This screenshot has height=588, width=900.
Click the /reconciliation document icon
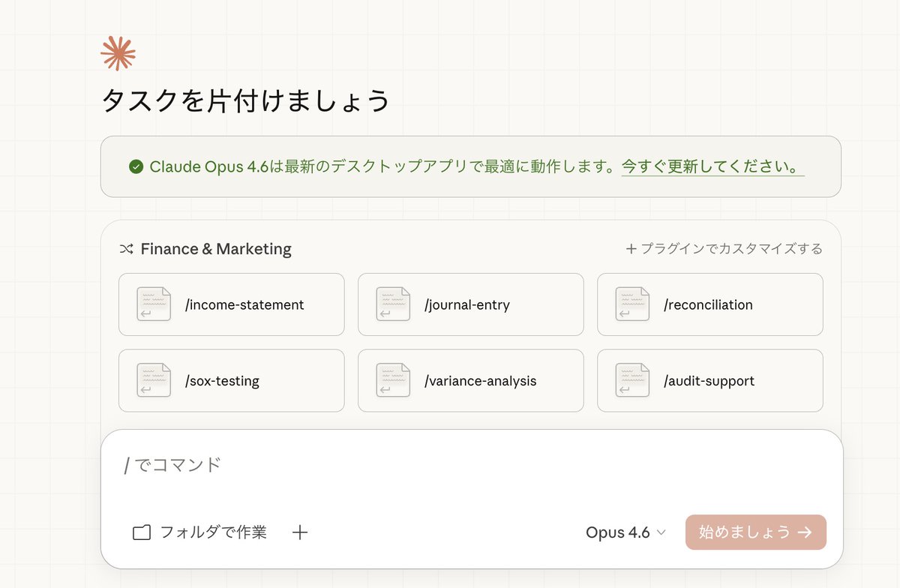click(632, 304)
